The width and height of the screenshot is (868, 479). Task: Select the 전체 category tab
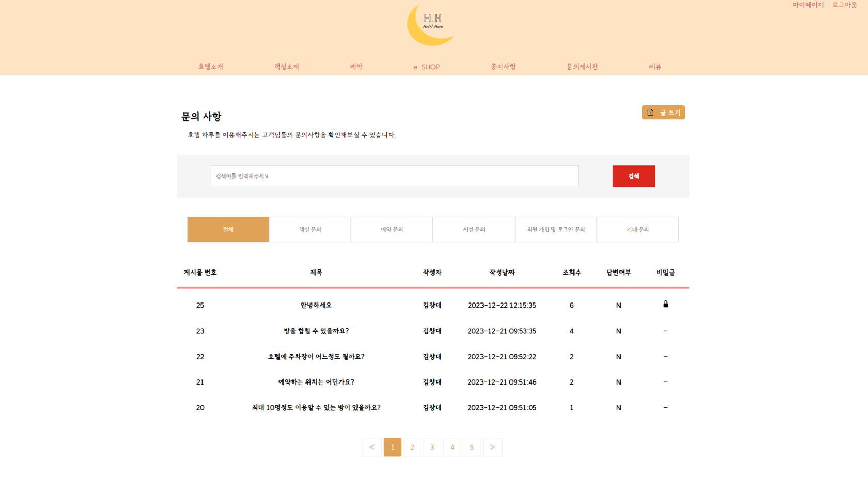[228, 230]
